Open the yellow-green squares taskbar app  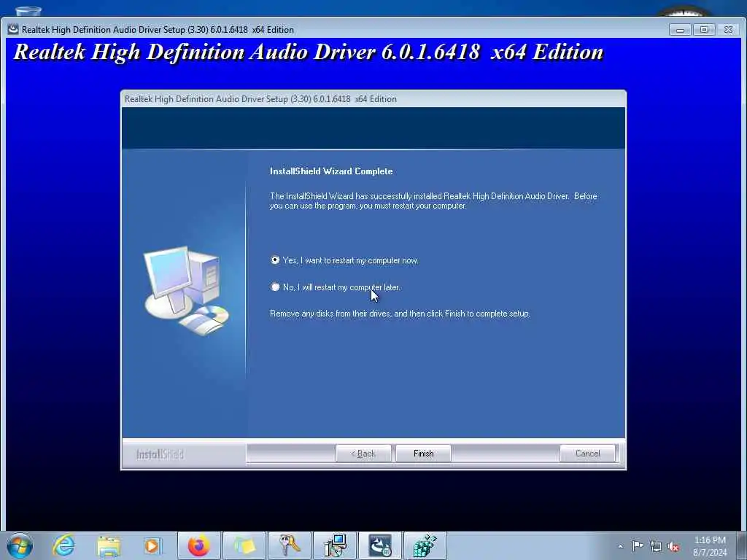pos(244,545)
